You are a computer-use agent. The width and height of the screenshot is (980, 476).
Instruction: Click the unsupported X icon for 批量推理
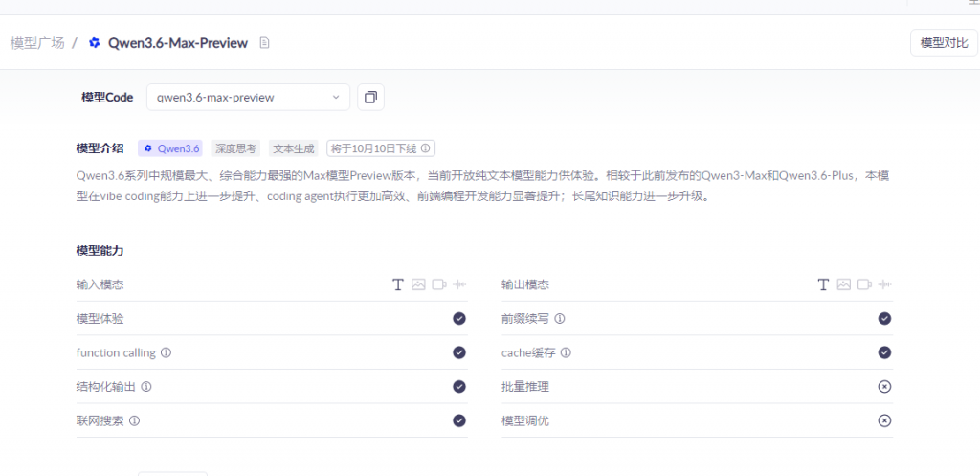(x=884, y=387)
